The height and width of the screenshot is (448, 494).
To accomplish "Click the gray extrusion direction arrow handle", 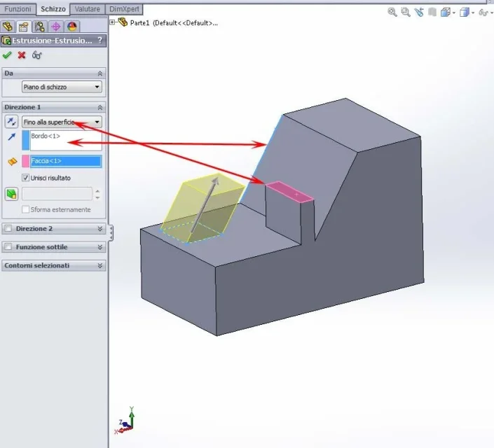I will (205, 204).
